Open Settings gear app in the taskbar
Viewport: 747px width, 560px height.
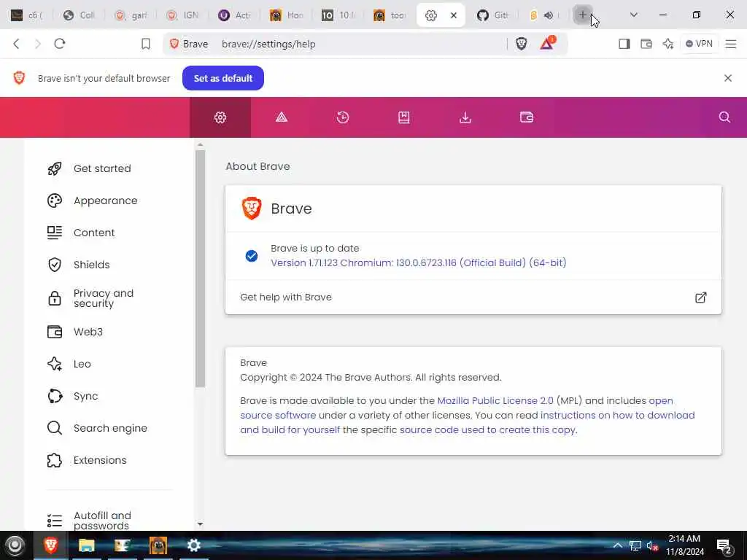coord(193,545)
